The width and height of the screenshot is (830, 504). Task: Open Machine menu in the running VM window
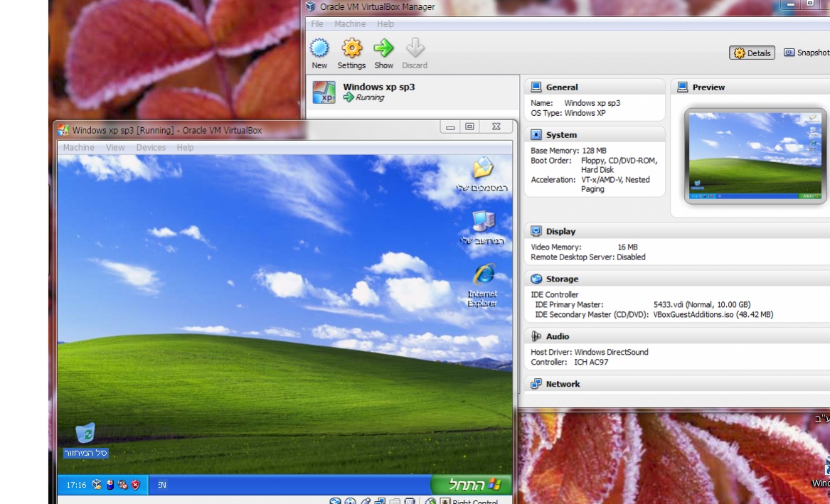[78, 148]
